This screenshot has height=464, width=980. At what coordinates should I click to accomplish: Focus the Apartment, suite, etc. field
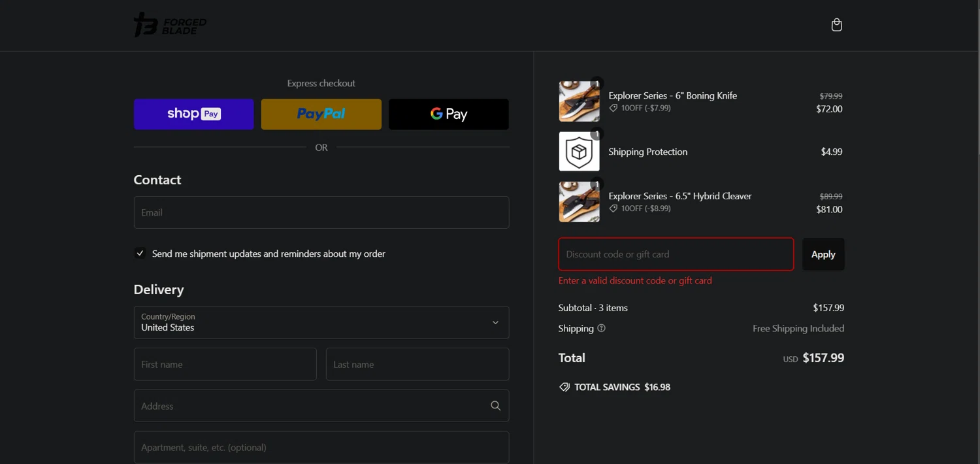[x=321, y=447]
